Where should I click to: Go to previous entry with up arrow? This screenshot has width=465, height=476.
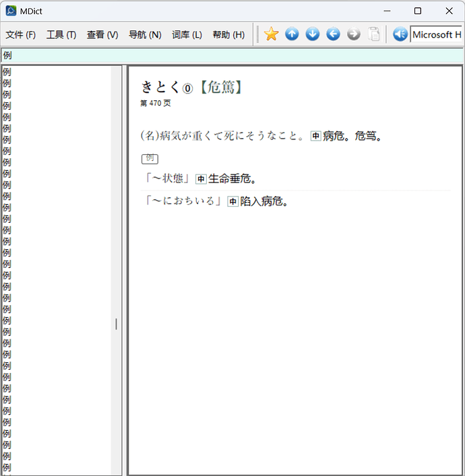[292, 34]
